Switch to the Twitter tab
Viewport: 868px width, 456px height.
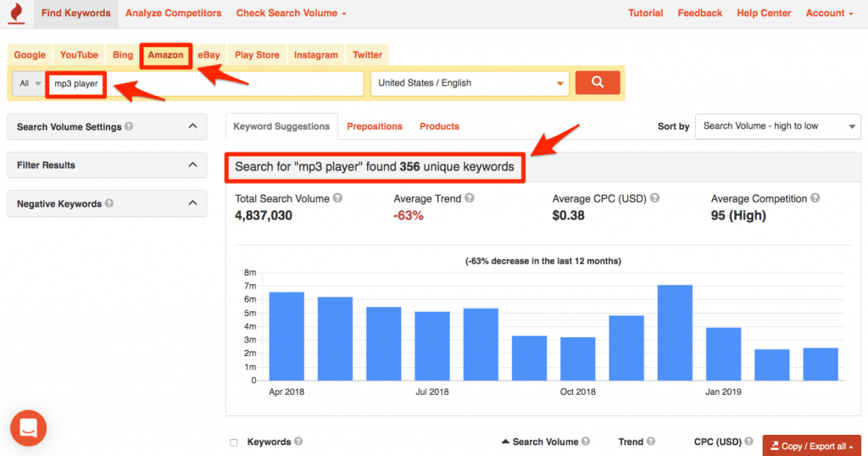click(x=367, y=55)
